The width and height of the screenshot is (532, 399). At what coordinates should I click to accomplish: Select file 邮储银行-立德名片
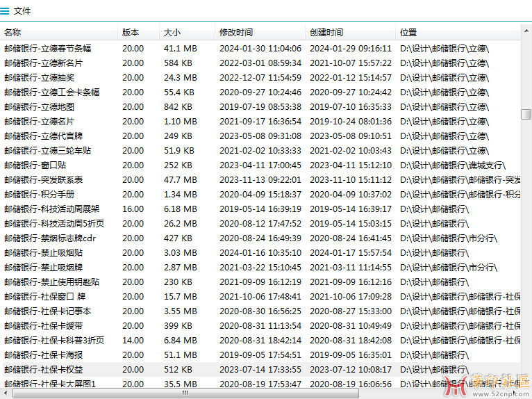[40, 122]
